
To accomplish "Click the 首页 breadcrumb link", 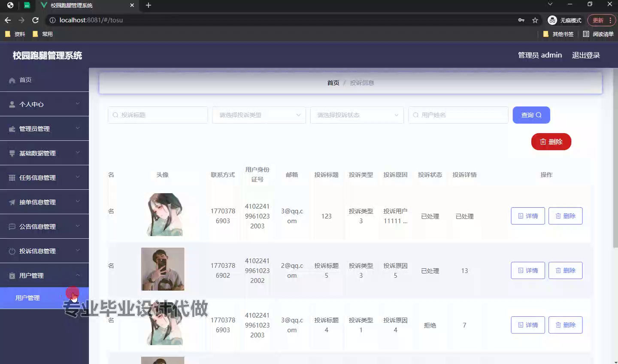I will (333, 83).
